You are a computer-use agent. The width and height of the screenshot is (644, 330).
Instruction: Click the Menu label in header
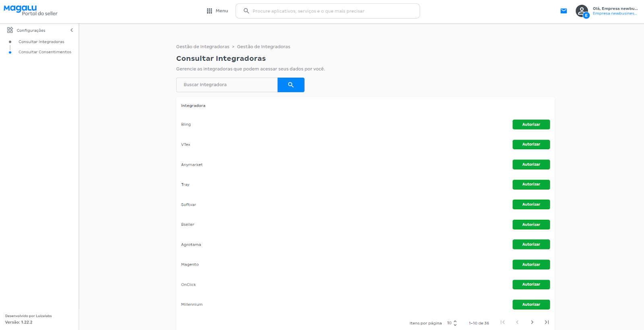[x=222, y=11]
